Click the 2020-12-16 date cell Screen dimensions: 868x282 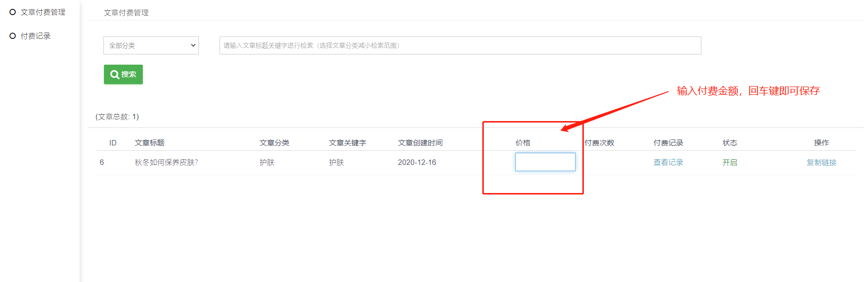(x=417, y=162)
